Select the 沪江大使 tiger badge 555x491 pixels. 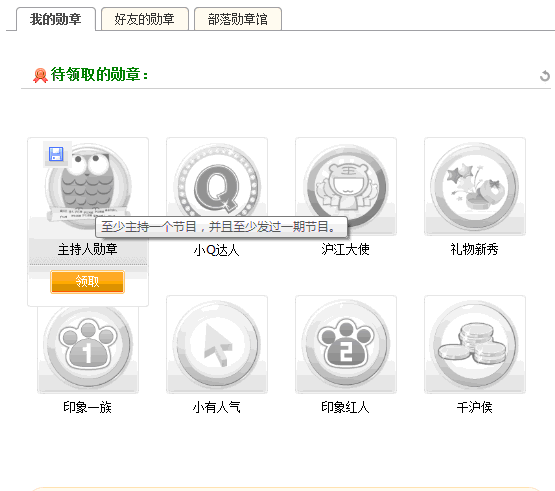pos(346,186)
